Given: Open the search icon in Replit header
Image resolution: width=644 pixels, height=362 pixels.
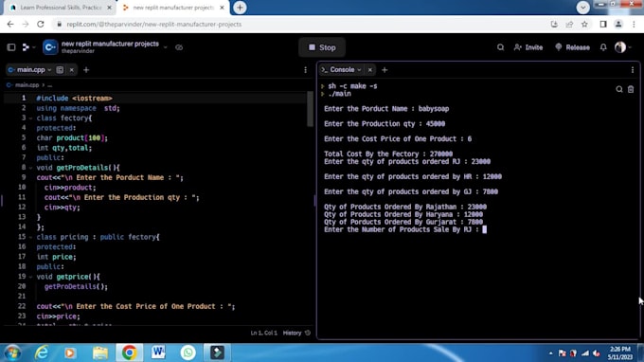Looking at the screenshot, I should [x=500, y=47].
